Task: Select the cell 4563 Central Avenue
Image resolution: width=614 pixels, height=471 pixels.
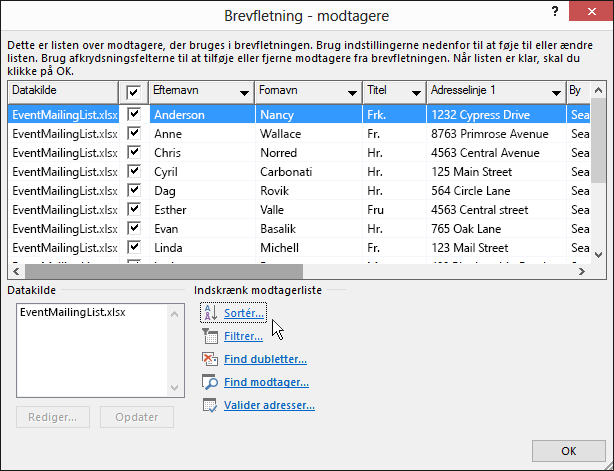Action: tap(496, 153)
